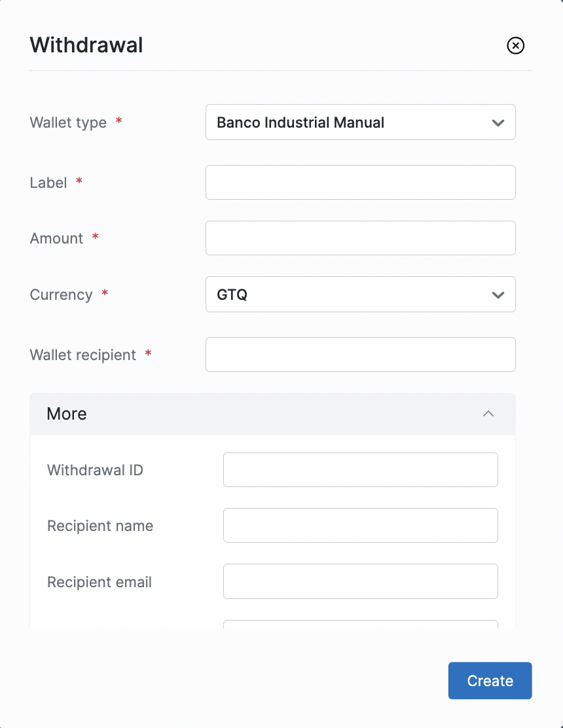Image resolution: width=563 pixels, height=728 pixels.
Task: Close the Withdrawal dialog with the X icon
Action: 516,45
